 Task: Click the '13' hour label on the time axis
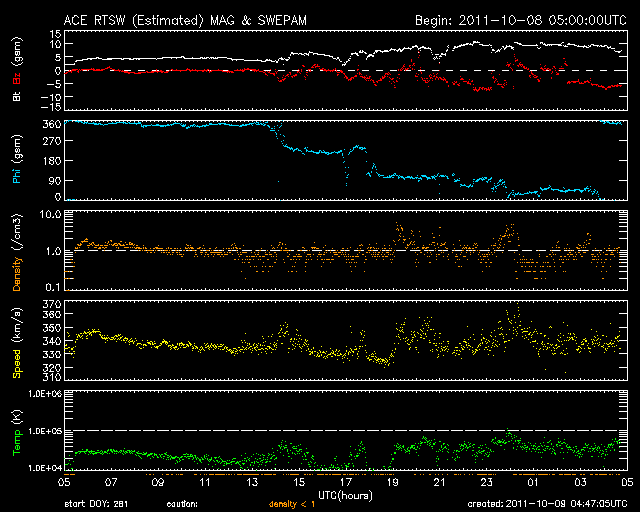coord(252,482)
